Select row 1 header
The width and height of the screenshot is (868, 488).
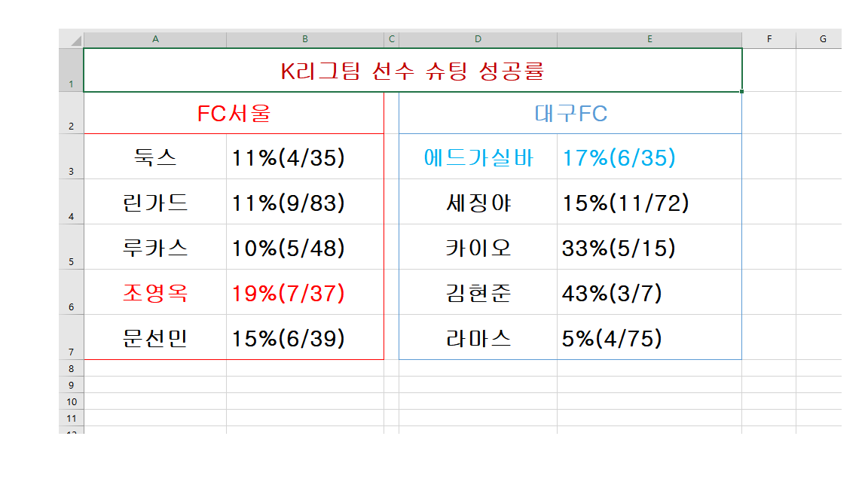pyautogui.click(x=72, y=70)
